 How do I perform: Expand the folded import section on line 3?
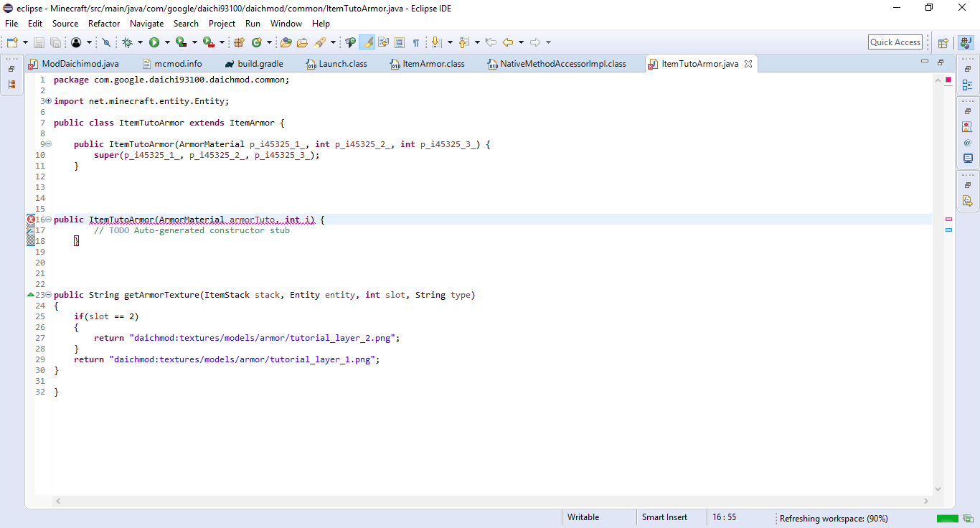[48, 101]
